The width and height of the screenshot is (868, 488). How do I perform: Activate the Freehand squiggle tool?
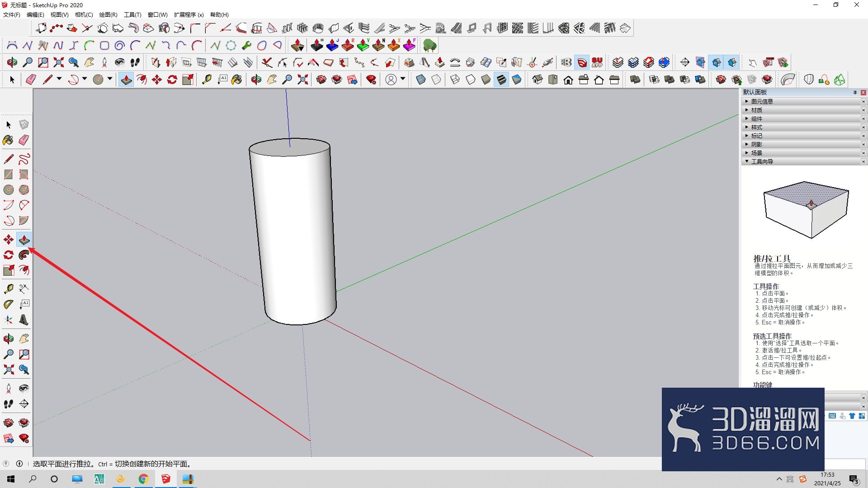point(24,159)
